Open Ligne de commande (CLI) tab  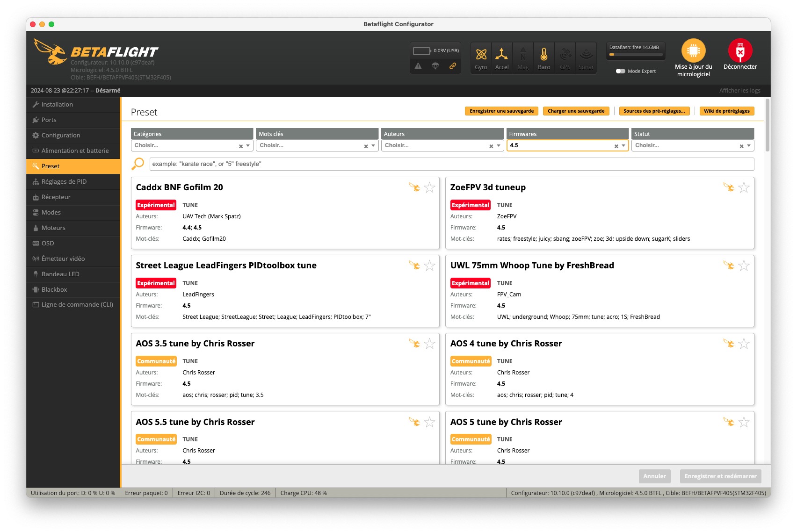pos(73,304)
